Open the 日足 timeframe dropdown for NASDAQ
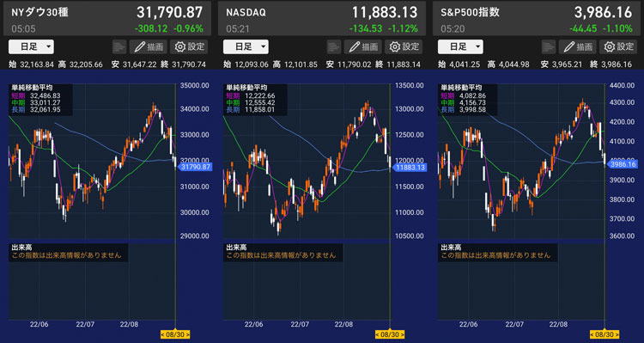The height and width of the screenshot is (343, 644). pos(246,47)
